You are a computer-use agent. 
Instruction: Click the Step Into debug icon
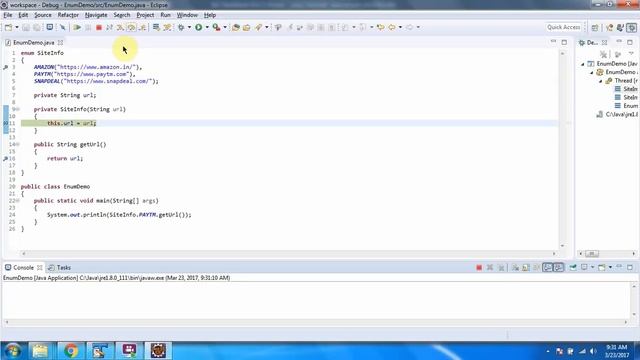coord(120,27)
